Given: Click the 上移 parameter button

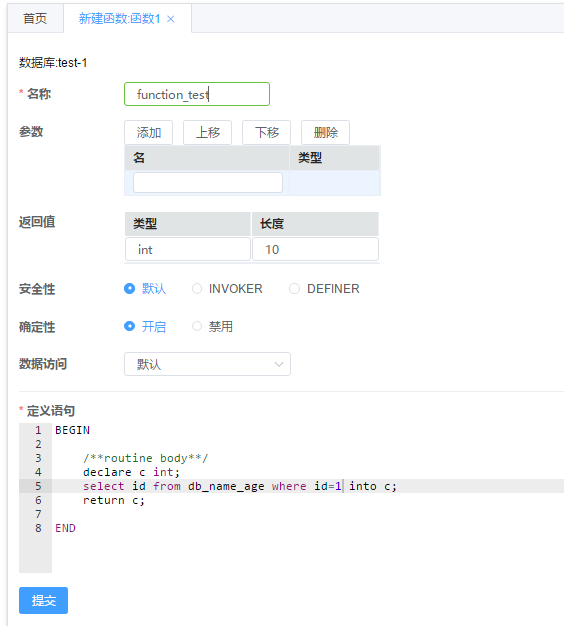Looking at the screenshot, I should coord(208,132).
